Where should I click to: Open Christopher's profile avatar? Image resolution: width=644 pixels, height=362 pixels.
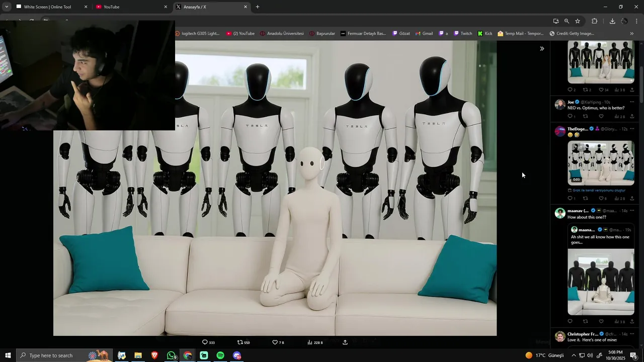click(x=560, y=336)
